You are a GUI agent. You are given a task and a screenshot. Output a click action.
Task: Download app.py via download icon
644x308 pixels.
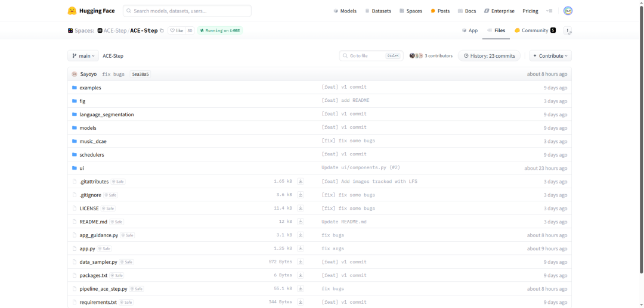[301, 248]
